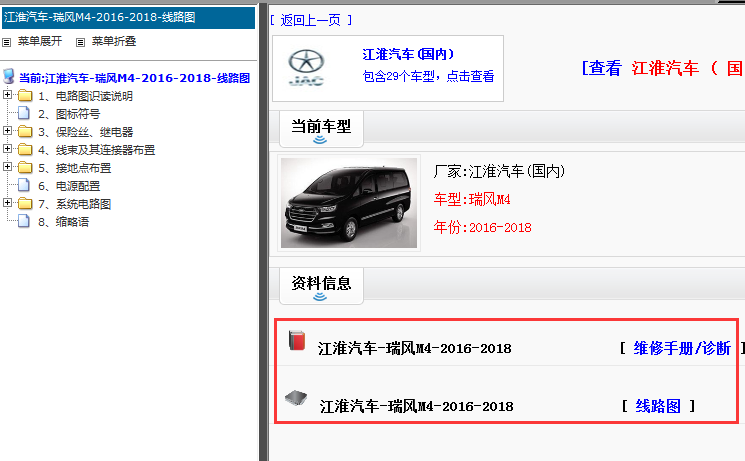Viewport: 745px width, 461px height.
Task: Select the 当前车型 tab
Action: (x=321, y=129)
